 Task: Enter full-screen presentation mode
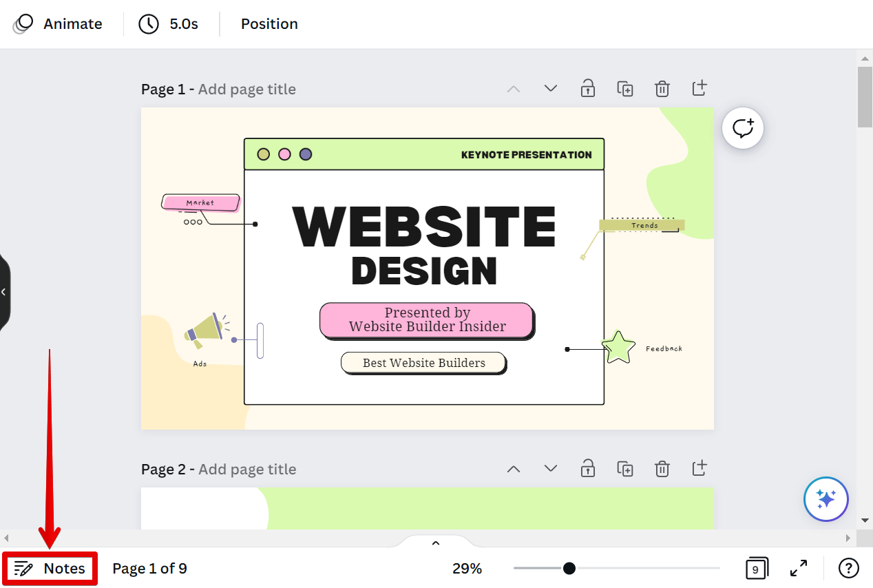pyautogui.click(x=798, y=568)
